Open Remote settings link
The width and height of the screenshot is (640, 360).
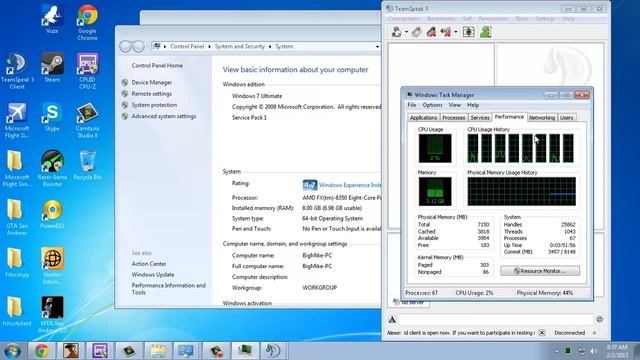tap(151, 94)
